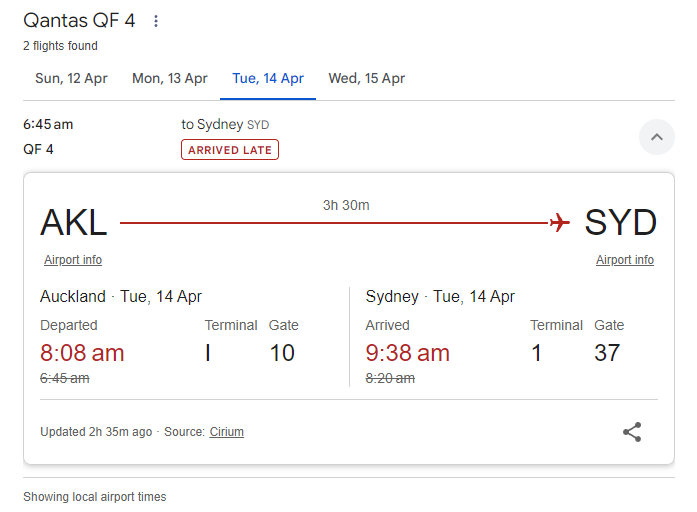This screenshot has height=512, width=697.
Task: Select the Mon, 13 Apr tab
Action: click(170, 78)
